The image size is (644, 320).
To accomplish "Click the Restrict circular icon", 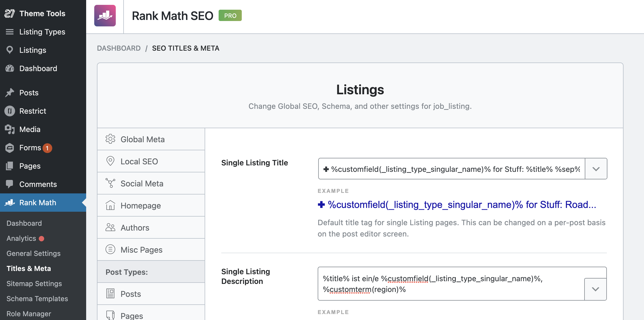I will point(10,111).
